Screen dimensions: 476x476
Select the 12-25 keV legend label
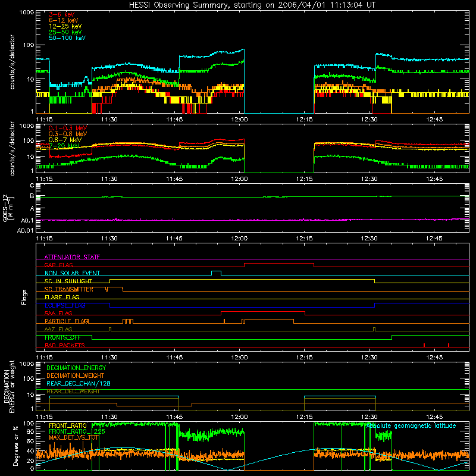(65, 26)
